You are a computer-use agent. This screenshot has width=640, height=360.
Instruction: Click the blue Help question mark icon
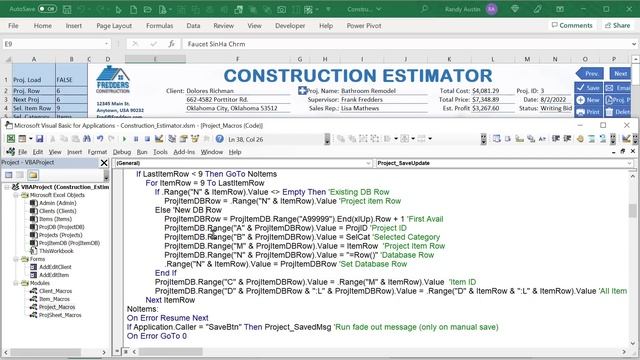coord(220,139)
